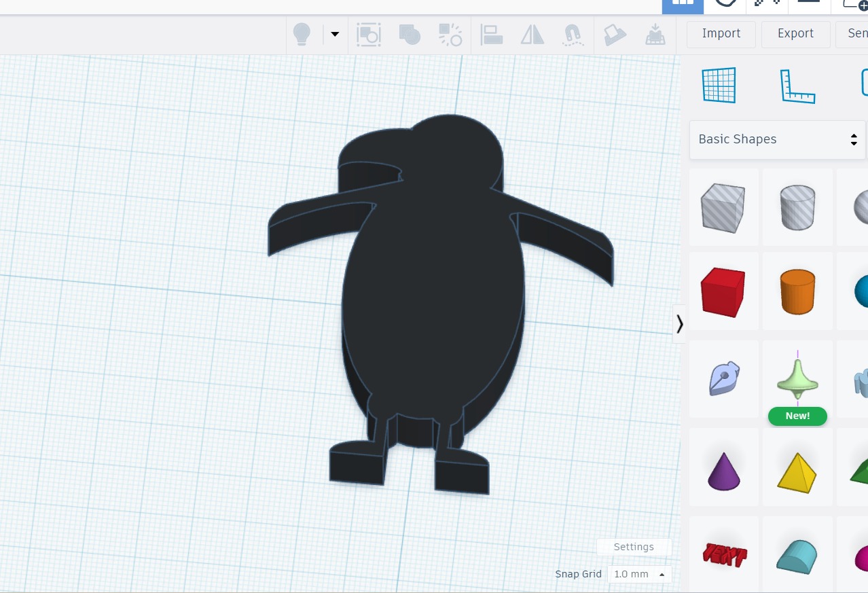Click the Import button

tap(721, 34)
